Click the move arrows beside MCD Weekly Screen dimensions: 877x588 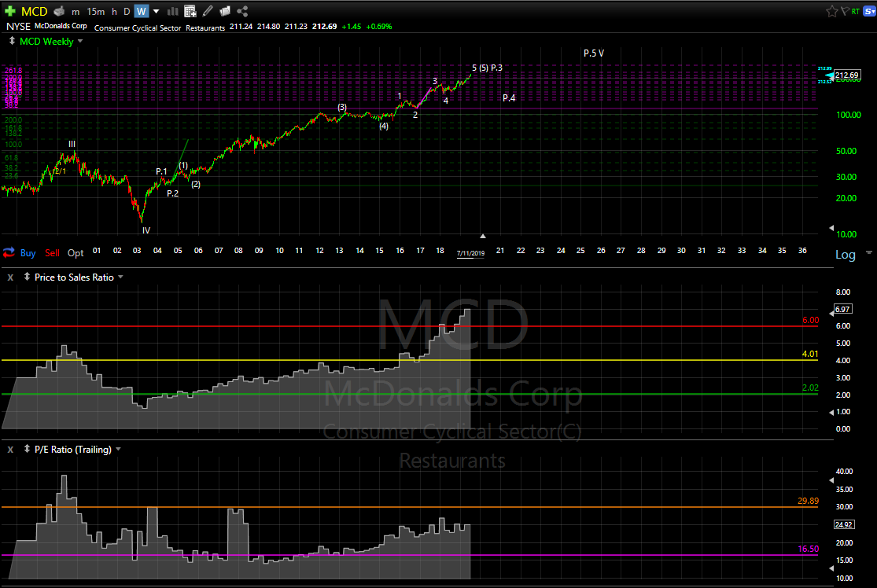click(x=12, y=41)
